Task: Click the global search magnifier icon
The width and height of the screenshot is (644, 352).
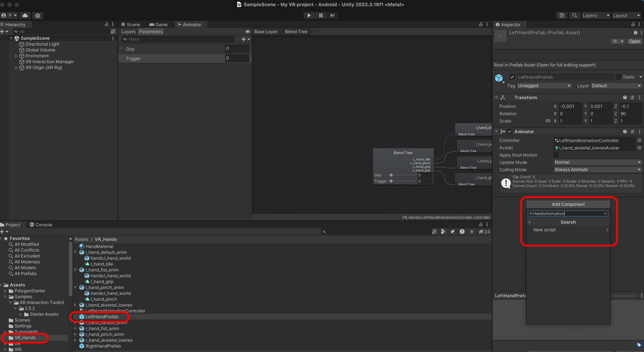Action: tap(574, 15)
